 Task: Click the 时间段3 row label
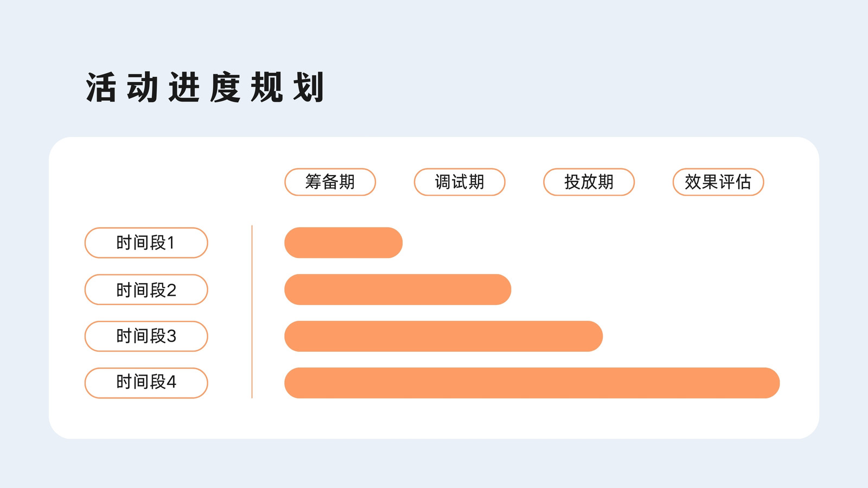click(146, 336)
